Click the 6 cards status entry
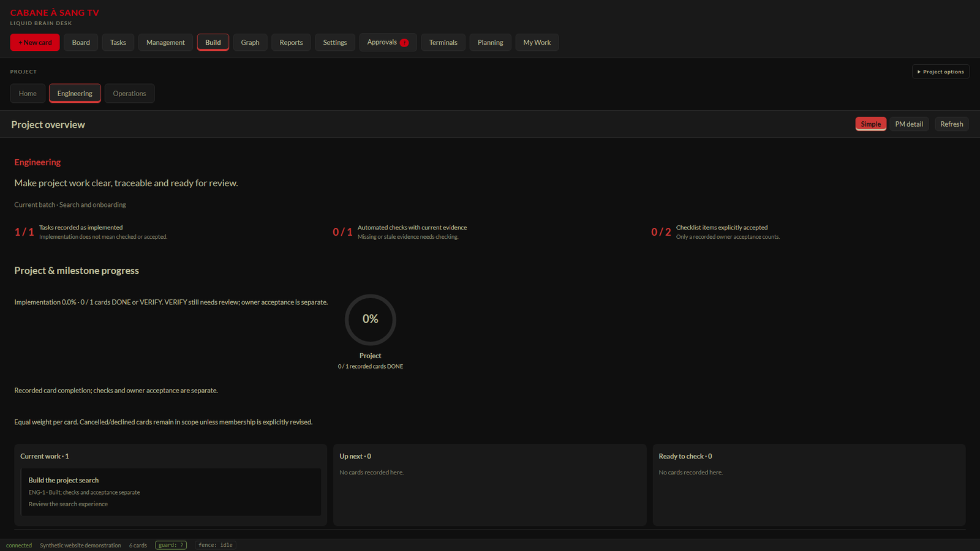 pos(138,545)
